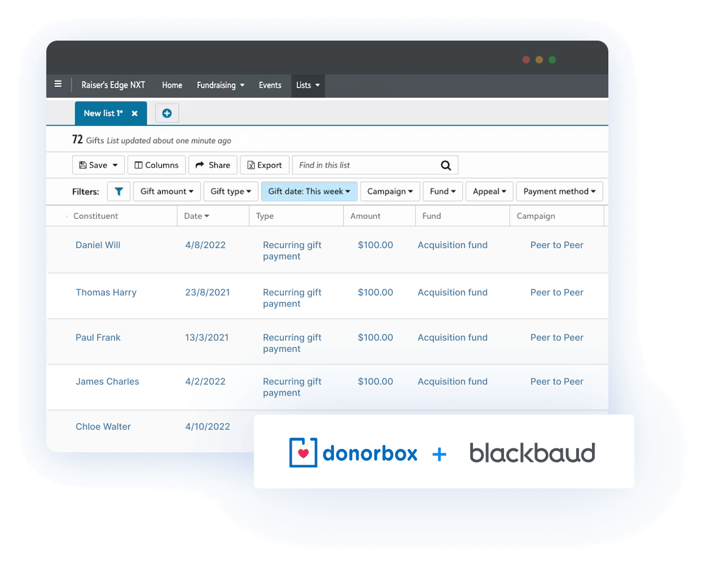The width and height of the screenshot is (728, 582).
Task: Click $100.00 in James Charles row
Action: tap(375, 382)
